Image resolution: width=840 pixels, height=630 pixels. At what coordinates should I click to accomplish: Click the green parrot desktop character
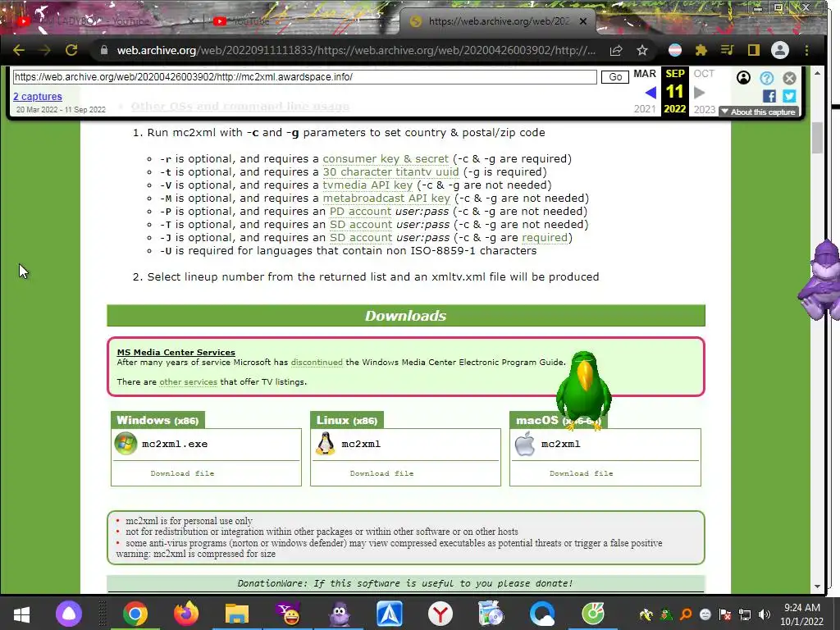pos(584,391)
